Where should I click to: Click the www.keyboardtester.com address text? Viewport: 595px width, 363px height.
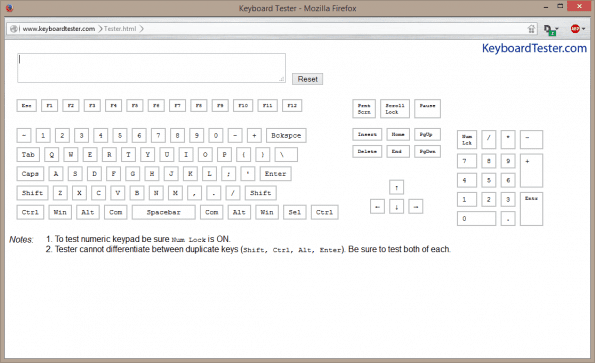point(59,29)
